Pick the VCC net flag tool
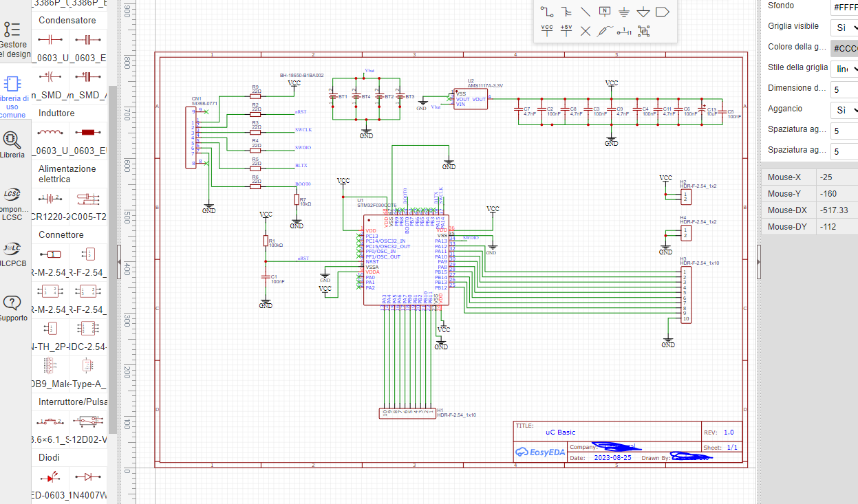 click(547, 31)
